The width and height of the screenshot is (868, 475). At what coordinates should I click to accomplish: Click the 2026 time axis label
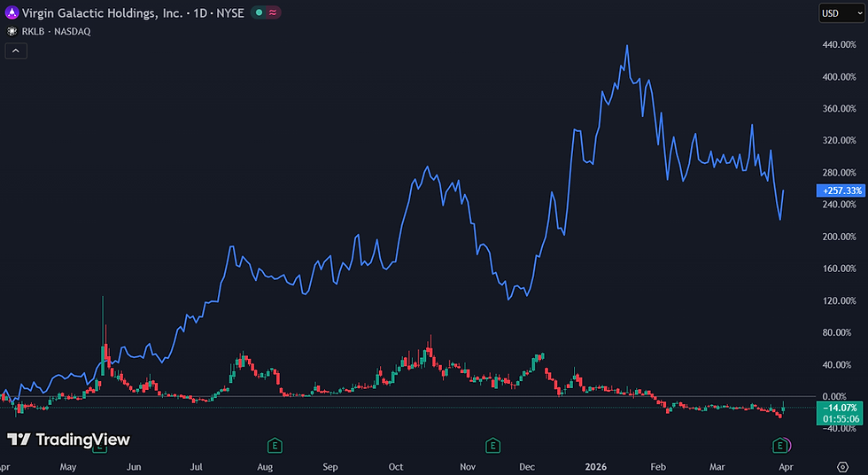tap(595, 467)
